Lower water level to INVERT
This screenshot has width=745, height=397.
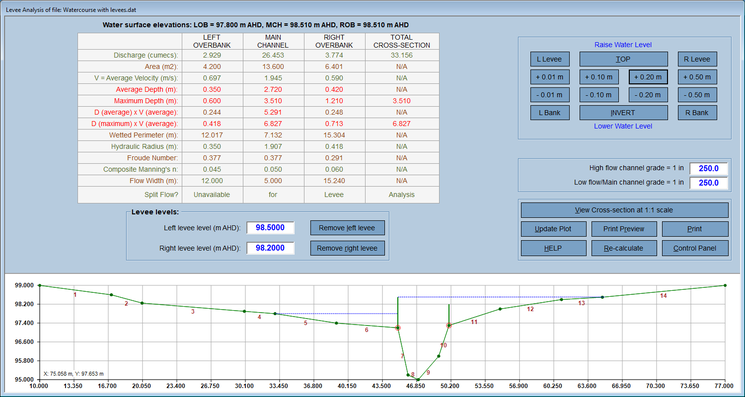[x=623, y=113]
